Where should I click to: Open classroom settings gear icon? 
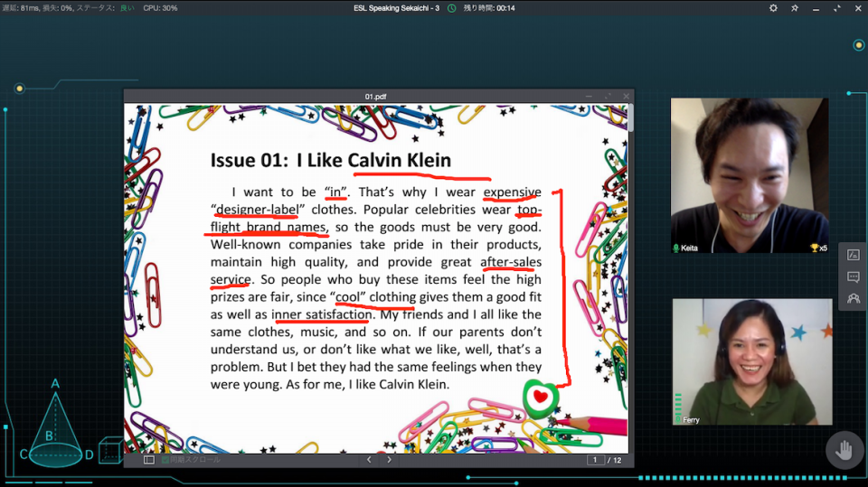tap(773, 8)
